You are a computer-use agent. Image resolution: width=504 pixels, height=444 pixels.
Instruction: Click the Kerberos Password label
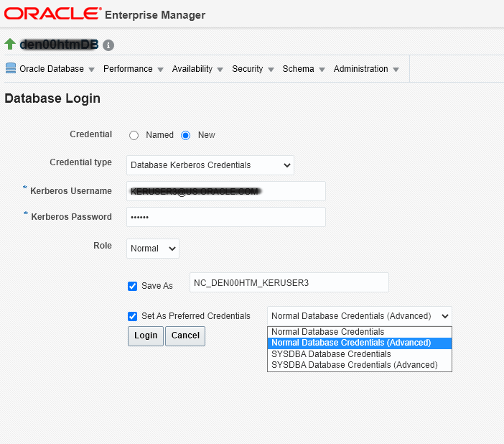[71, 216]
